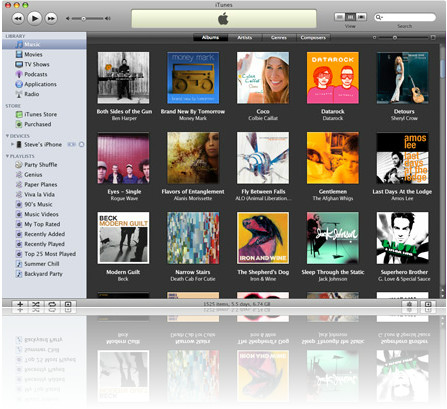Open TV Shows library icon
This screenshot has height=409, width=447.
(19, 64)
